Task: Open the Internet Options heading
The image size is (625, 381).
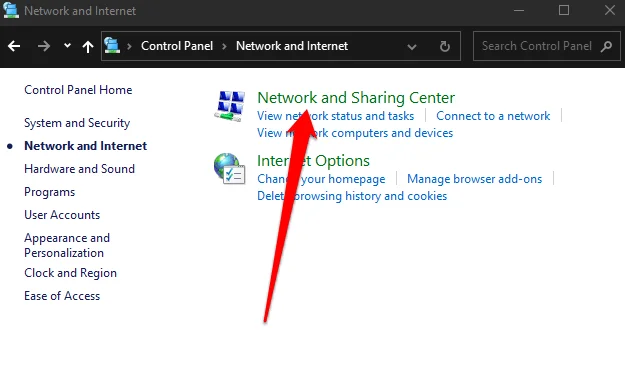Action: (313, 161)
